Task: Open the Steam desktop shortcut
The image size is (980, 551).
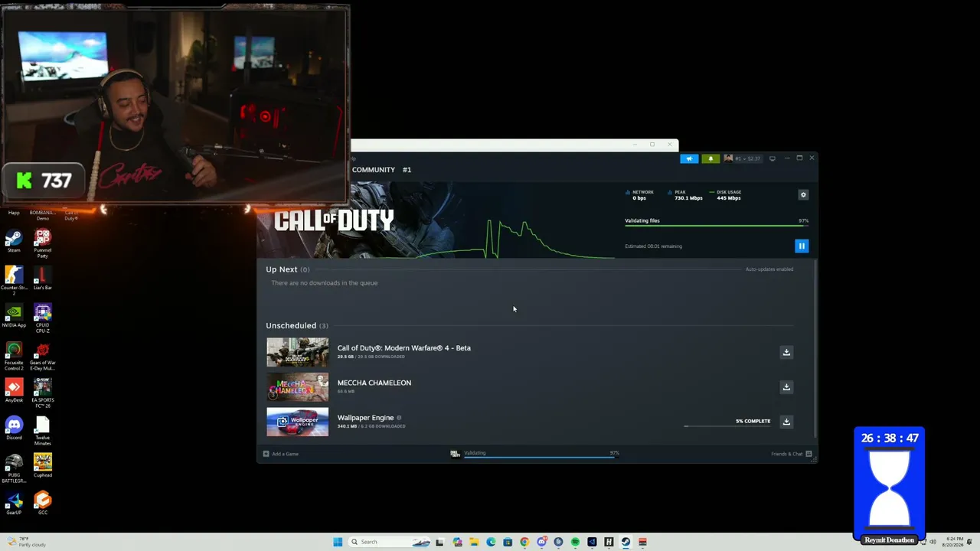Action: 14,242
